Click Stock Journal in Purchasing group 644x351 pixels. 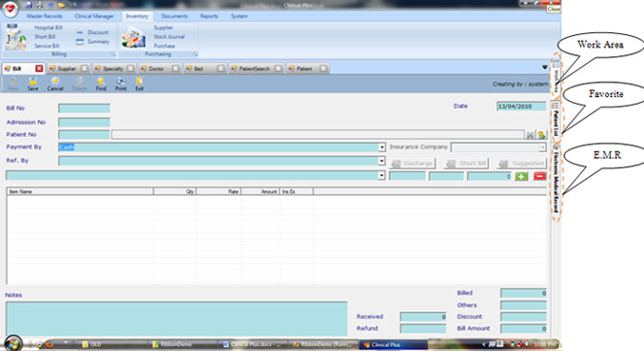click(168, 36)
